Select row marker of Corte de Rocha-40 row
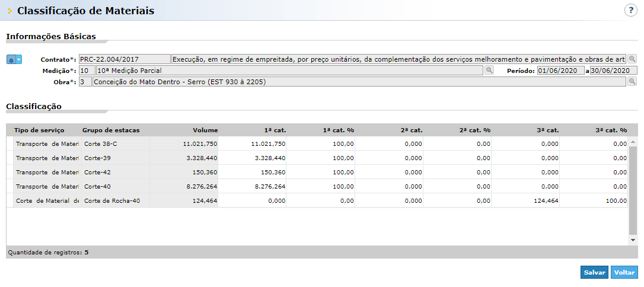644x287 pixels. pyautogui.click(x=10, y=201)
